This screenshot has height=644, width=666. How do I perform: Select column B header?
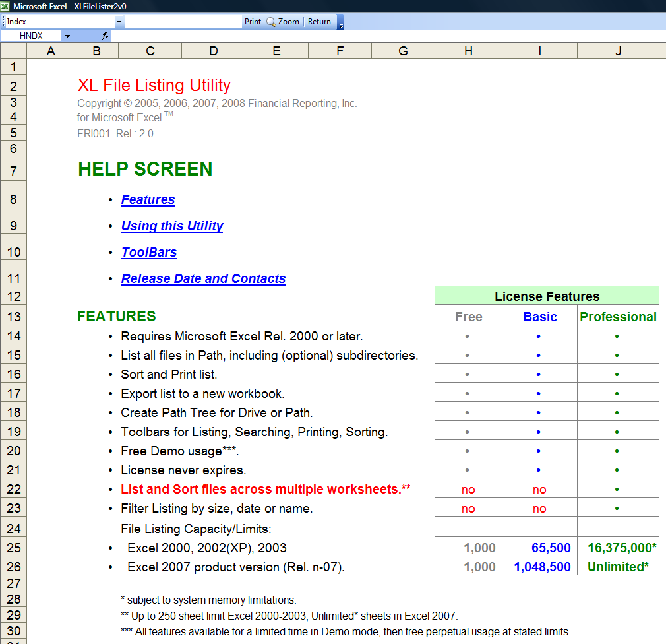pos(96,51)
